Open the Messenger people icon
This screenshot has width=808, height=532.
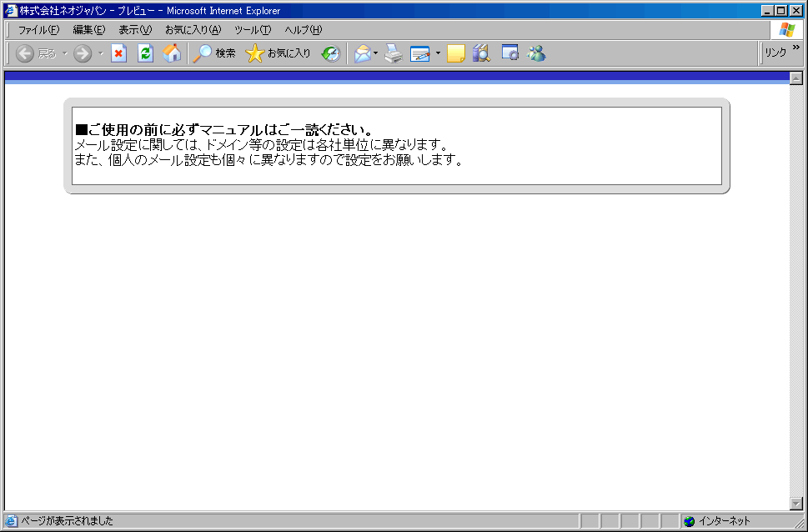tap(536, 53)
